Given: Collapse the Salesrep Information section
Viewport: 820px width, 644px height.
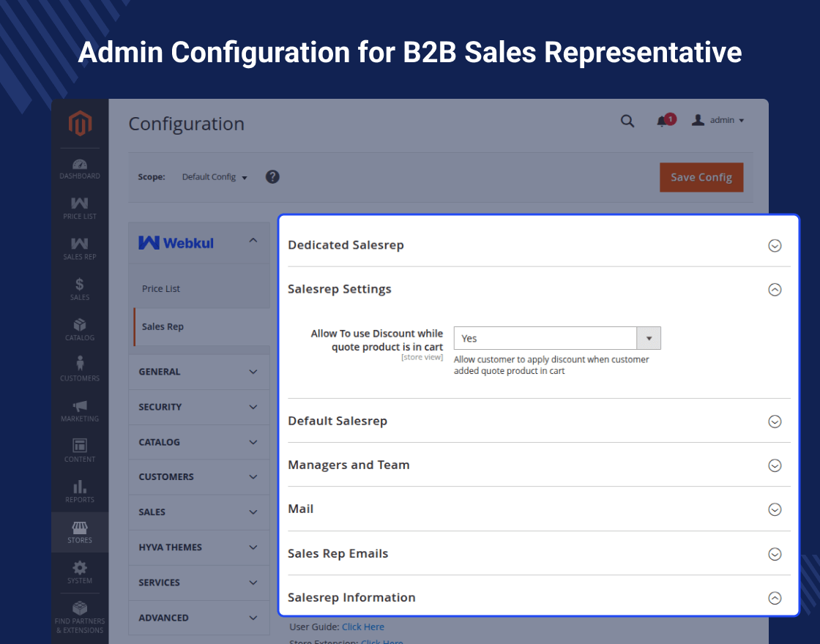Looking at the screenshot, I should [775, 598].
